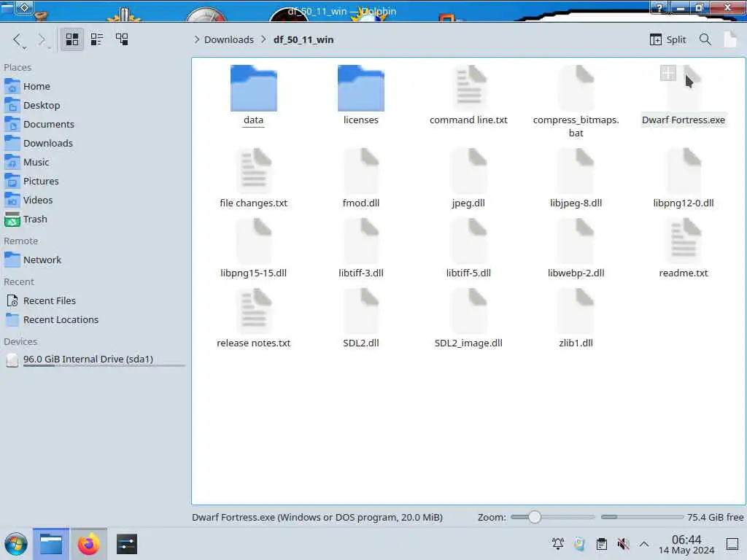Select libtiff-3.dll file icon
Viewport: 747px width, 560px height.
tap(360, 241)
